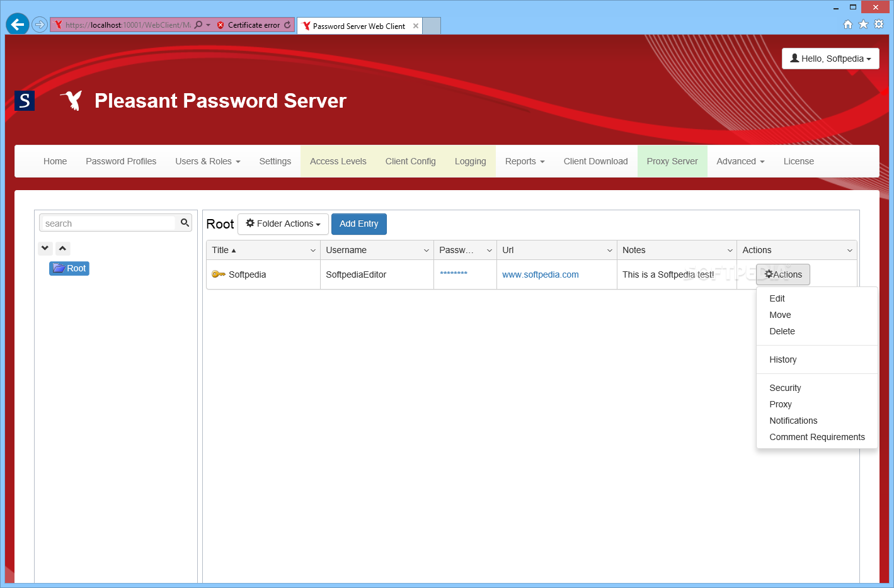The height and width of the screenshot is (588, 894).
Task: Open www.softpedia.com link
Action: (x=541, y=274)
